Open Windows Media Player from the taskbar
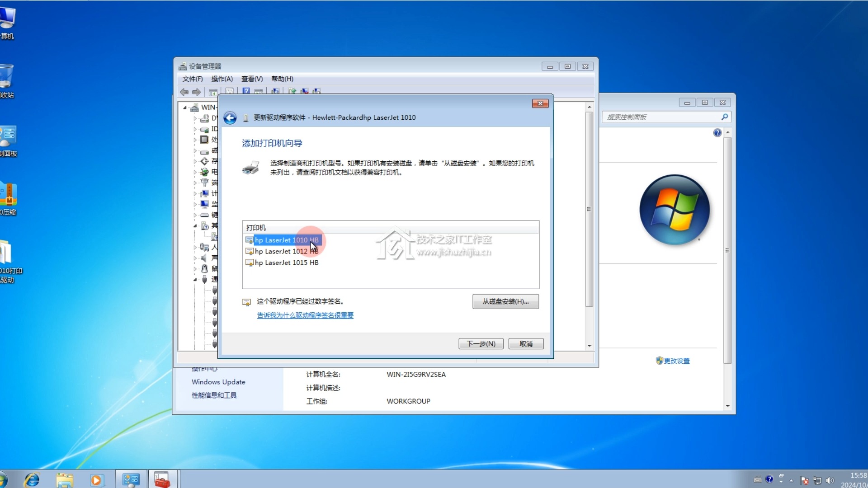The height and width of the screenshot is (488, 868). point(98,479)
